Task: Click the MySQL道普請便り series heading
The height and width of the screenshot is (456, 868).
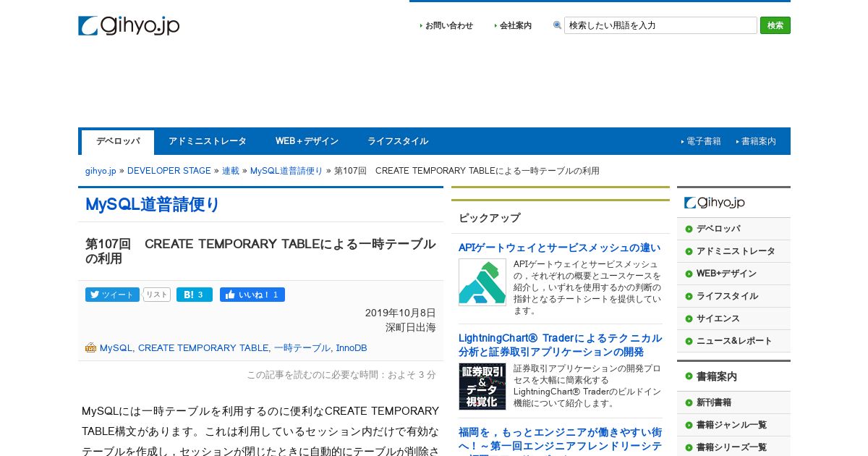Action: [153, 205]
